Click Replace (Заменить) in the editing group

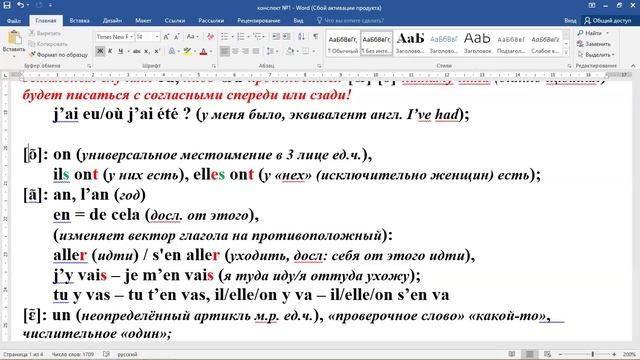pyautogui.click(x=594, y=44)
